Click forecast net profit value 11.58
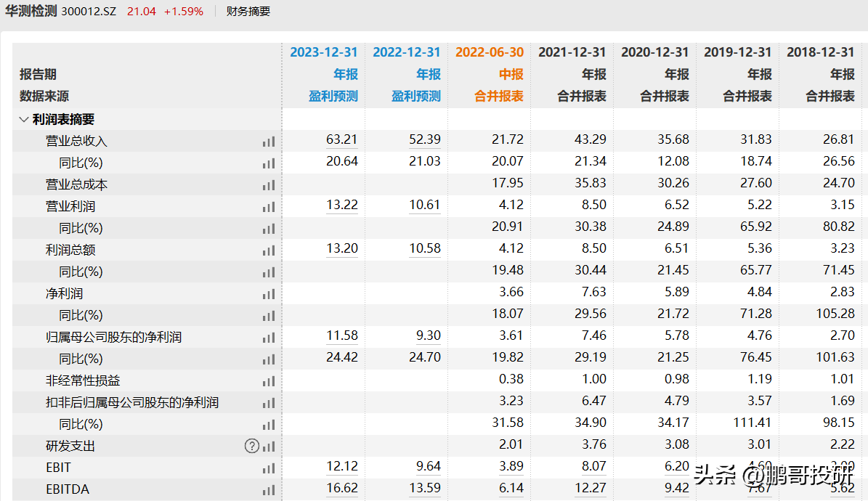Viewport: 868px width, 501px height. 341,335
